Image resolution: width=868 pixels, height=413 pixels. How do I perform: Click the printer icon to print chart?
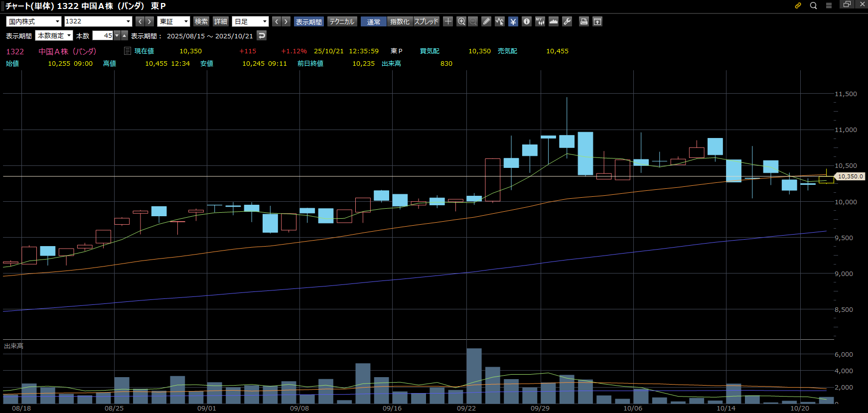tap(584, 21)
